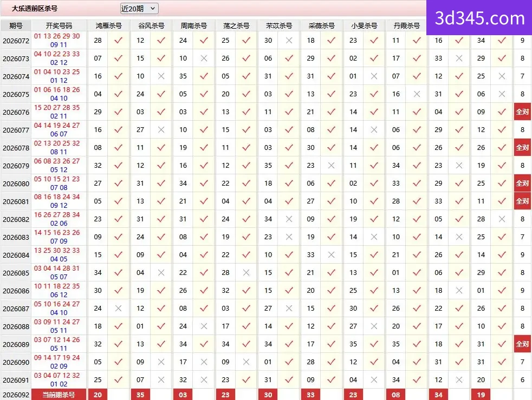The height and width of the screenshot is (400, 532).
Task: Click the 谷风杀号 column header
Action: click(151, 26)
